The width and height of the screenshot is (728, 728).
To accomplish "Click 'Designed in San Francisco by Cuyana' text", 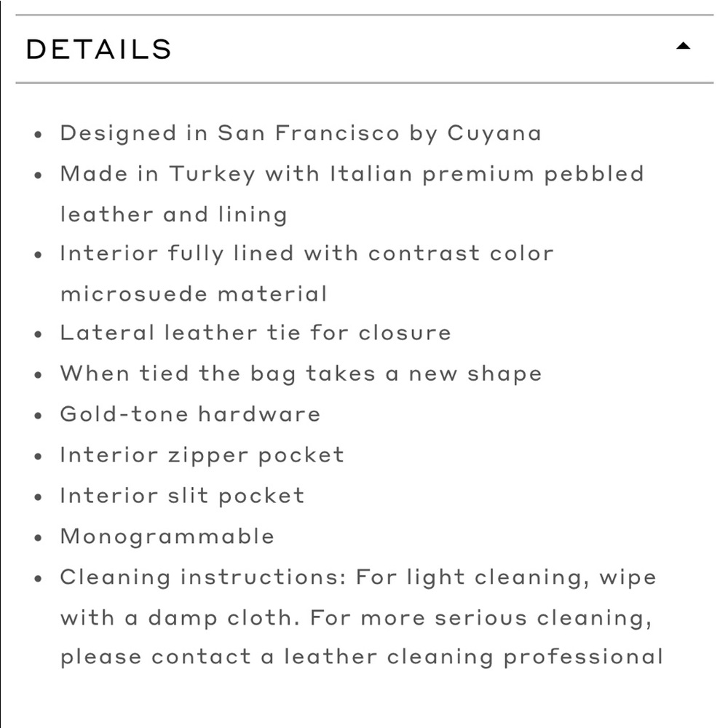I will (301, 134).
